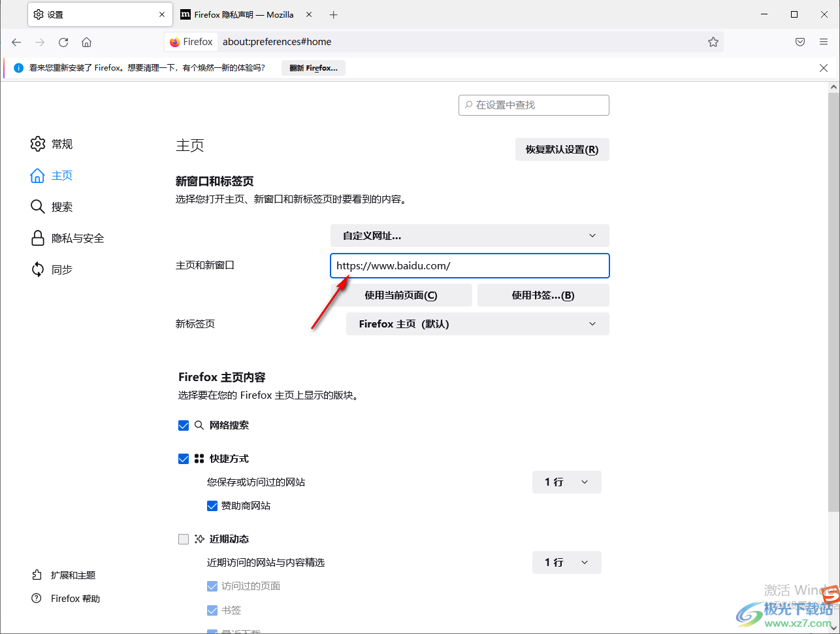This screenshot has height=634, width=840.
Task: Click scrollbar up arrow
Action: click(833, 86)
